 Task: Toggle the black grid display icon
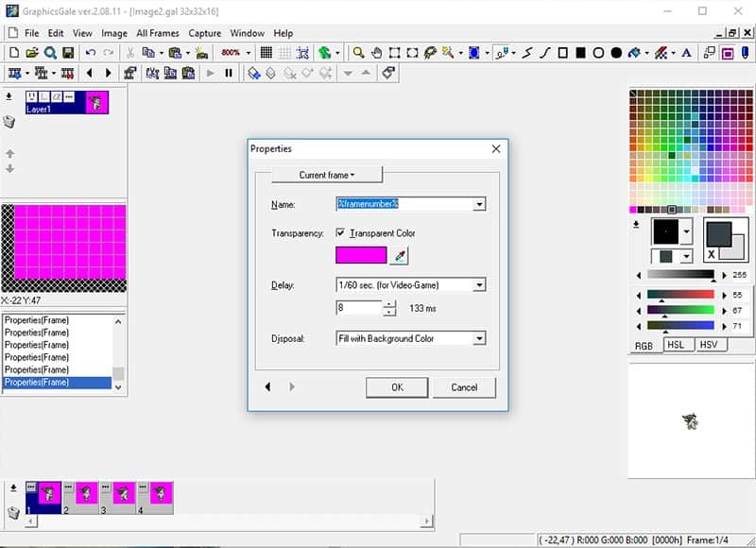(x=266, y=53)
